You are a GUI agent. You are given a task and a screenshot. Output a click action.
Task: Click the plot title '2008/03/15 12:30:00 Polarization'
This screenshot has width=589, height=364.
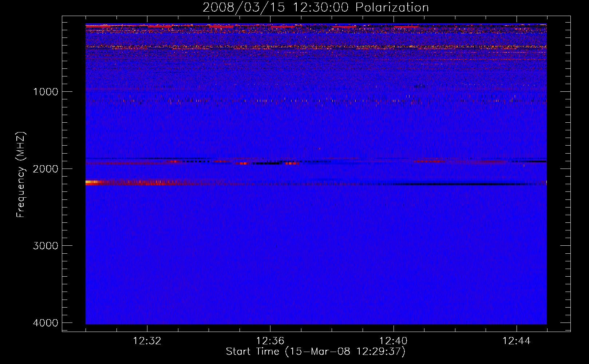pyautogui.click(x=316, y=7)
